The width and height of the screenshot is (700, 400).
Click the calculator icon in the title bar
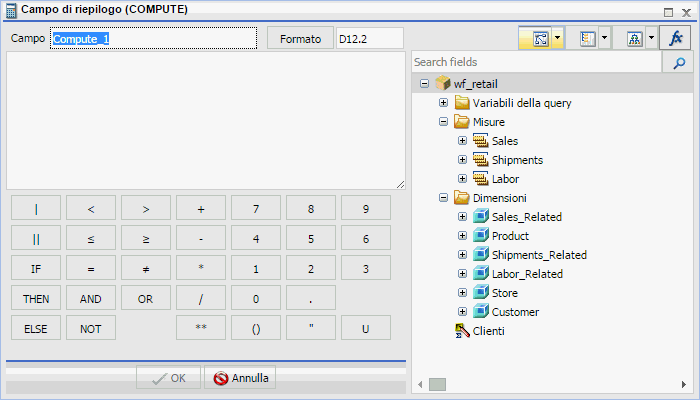coord(11,10)
